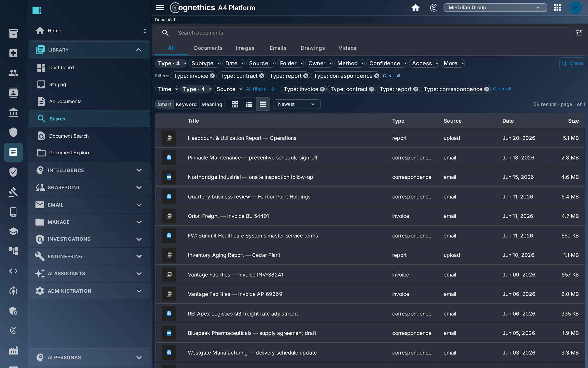Viewport: 588px width, 368px height.
Task: Select Keyword search mode
Action: tap(186, 104)
